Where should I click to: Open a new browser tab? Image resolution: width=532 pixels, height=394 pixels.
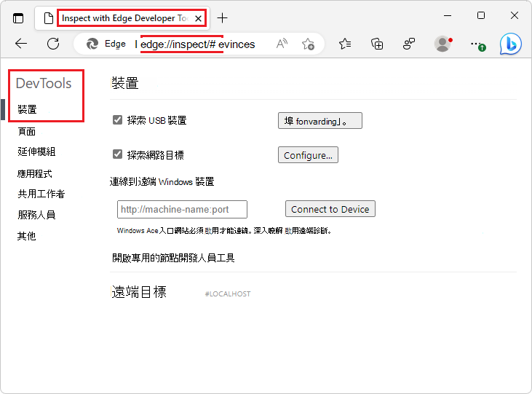222,17
